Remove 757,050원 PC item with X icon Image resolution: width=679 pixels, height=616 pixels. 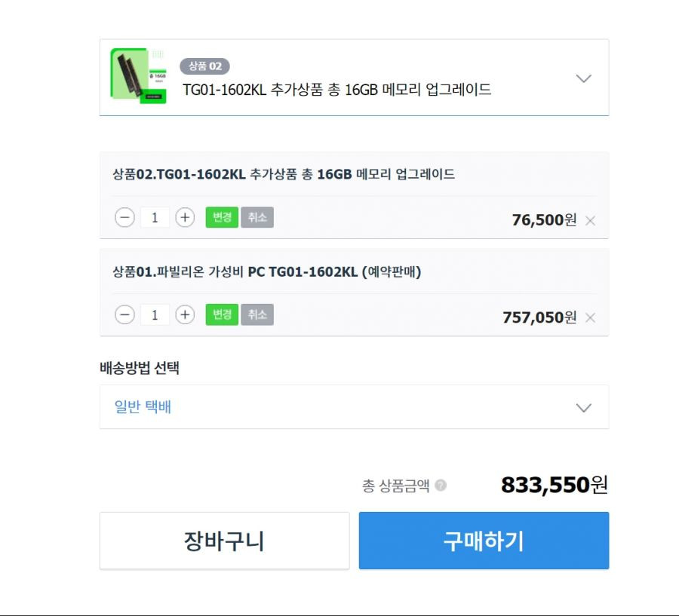point(590,317)
